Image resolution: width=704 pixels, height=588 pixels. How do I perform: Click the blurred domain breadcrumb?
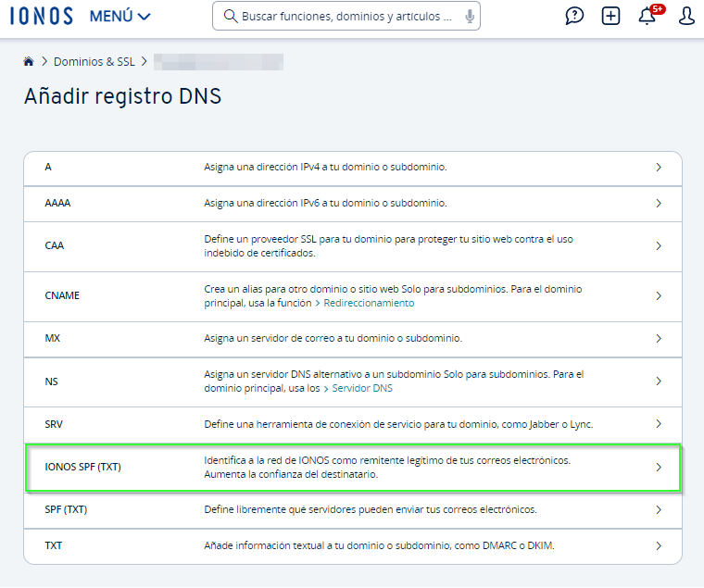pos(219,62)
